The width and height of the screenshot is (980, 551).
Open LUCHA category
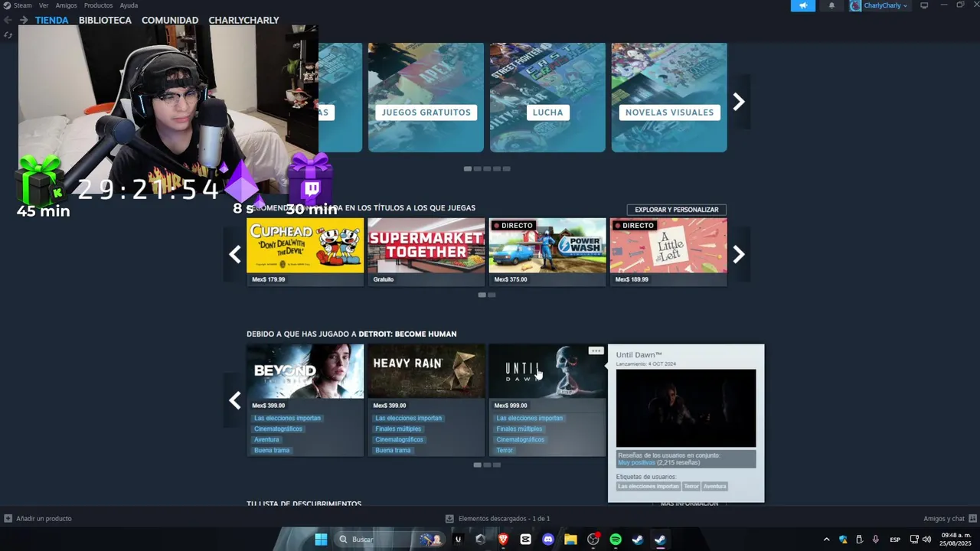(547, 97)
